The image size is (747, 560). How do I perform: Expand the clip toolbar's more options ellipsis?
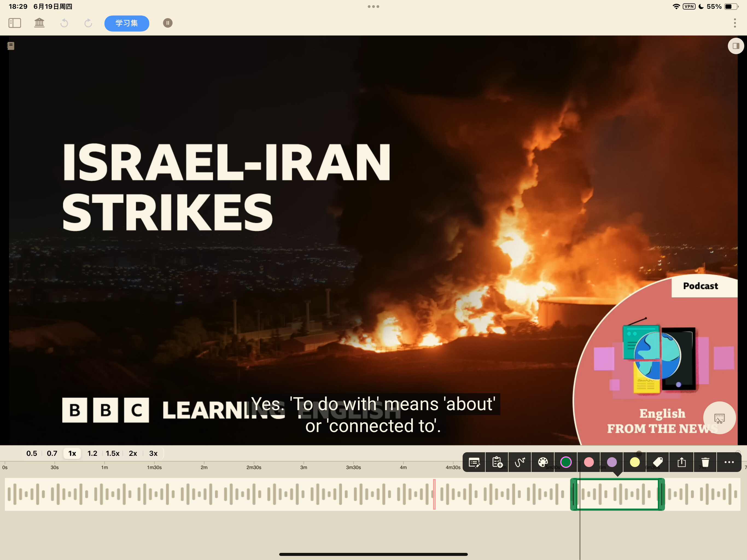pyautogui.click(x=729, y=462)
